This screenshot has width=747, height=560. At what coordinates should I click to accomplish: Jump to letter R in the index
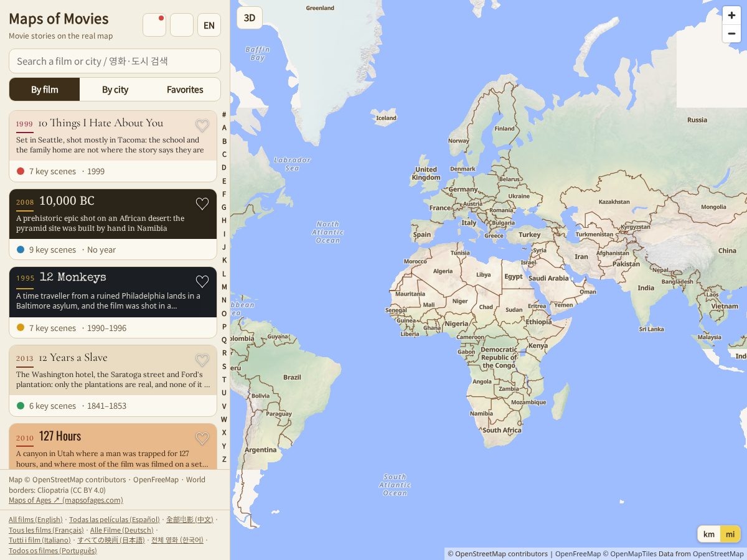click(224, 353)
